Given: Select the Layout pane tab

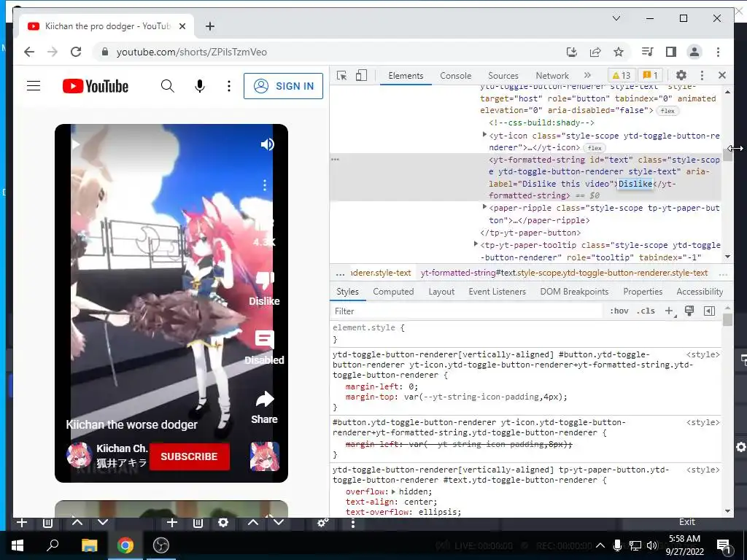Looking at the screenshot, I should point(441,292).
